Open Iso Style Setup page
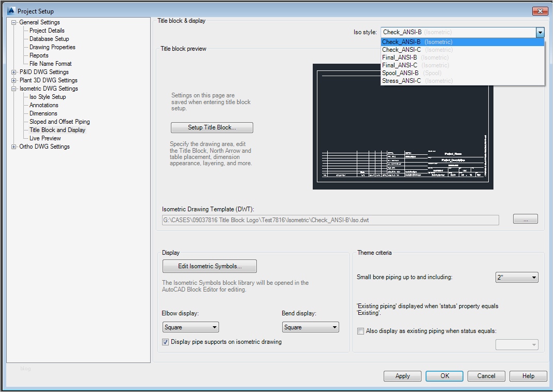 pyautogui.click(x=48, y=97)
